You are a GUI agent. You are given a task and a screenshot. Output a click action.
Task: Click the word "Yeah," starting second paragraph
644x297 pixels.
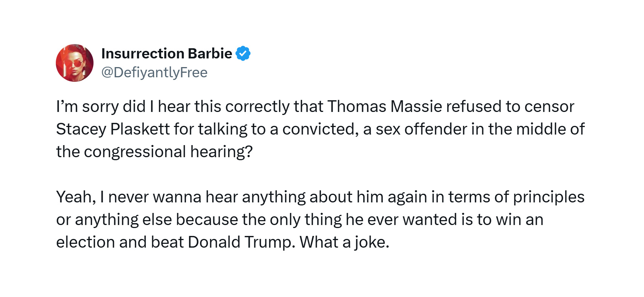[x=76, y=197]
